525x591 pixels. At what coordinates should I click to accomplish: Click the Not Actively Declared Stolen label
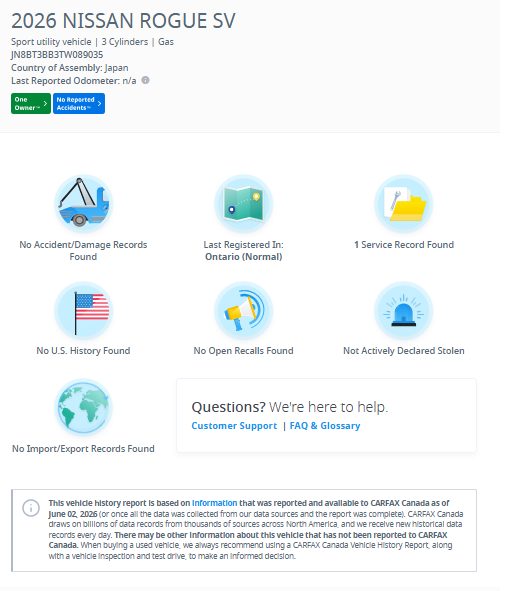pyautogui.click(x=404, y=351)
